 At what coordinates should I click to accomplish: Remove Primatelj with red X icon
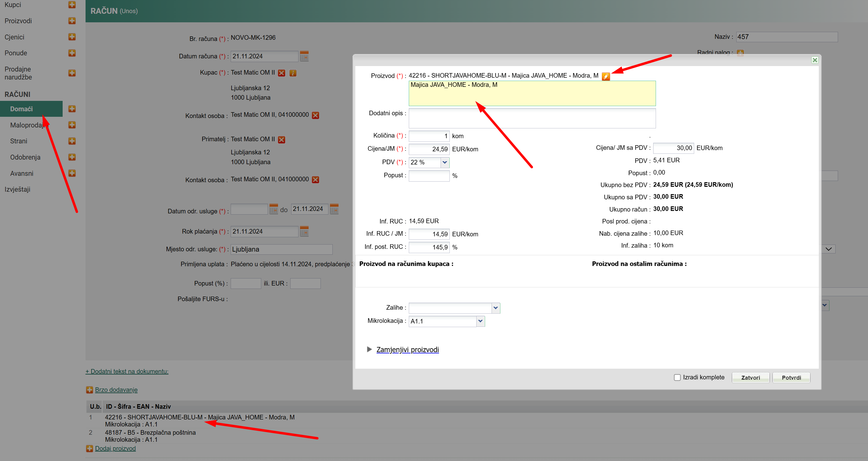(x=282, y=140)
